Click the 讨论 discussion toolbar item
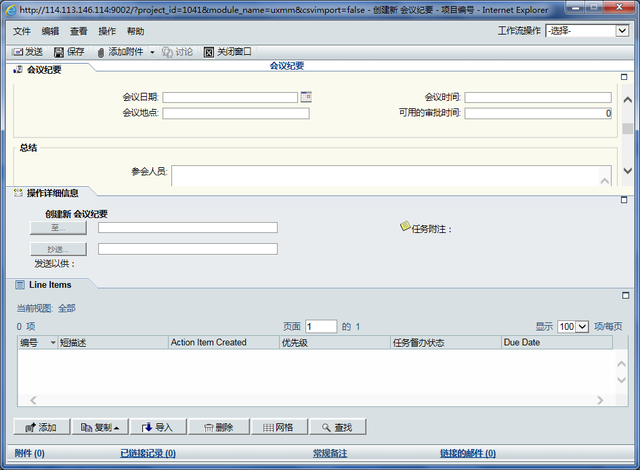This screenshot has width=640, height=470. tap(177, 52)
